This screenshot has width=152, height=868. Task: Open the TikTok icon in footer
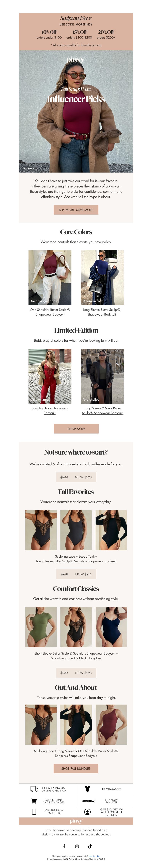tap(90, 846)
